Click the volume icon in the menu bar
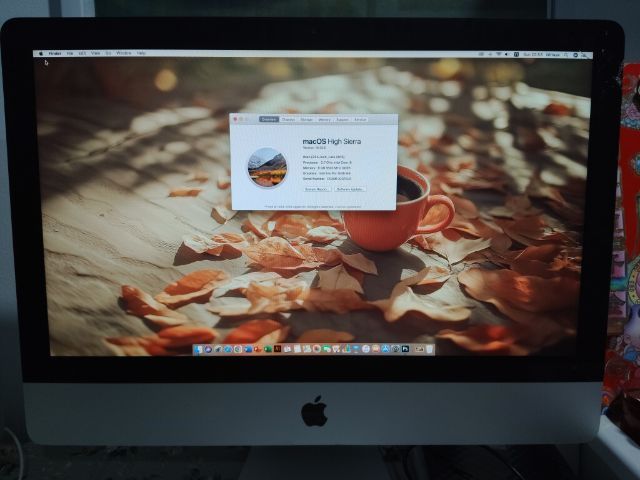 (x=506, y=54)
